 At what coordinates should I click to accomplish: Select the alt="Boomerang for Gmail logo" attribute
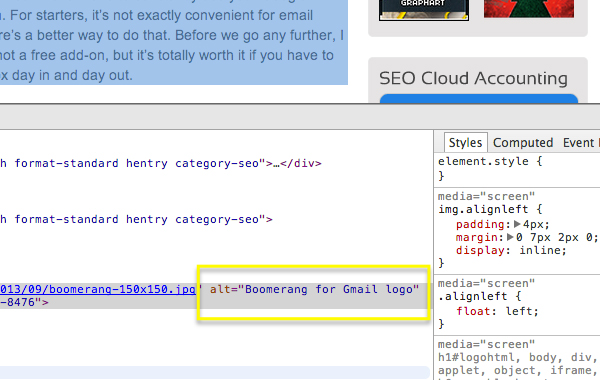pyautogui.click(x=314, y=289)
